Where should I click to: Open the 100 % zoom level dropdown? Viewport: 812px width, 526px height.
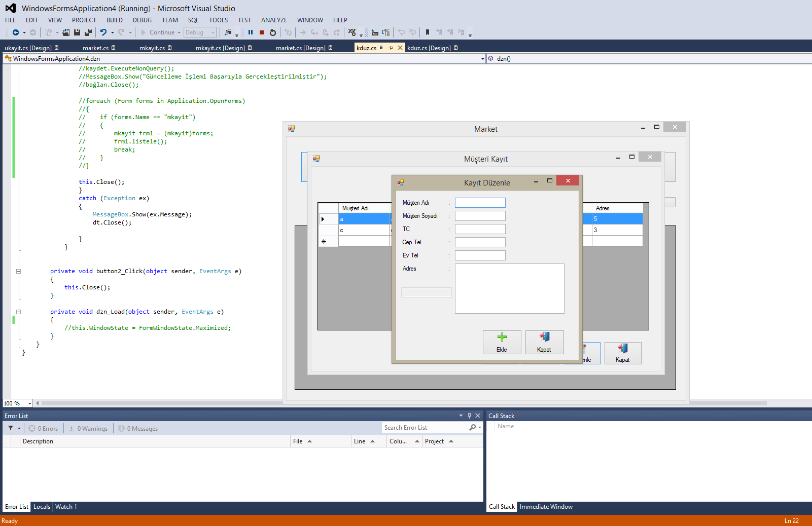click(x=30, y=403)
